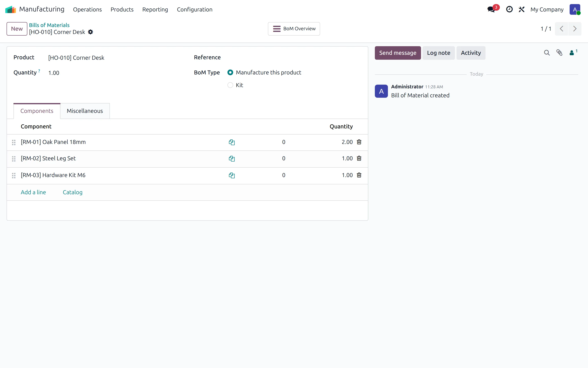The height and width of the screenshot is (368, 588).
Task: Create a New bill of materials
Action: (17, 29)
